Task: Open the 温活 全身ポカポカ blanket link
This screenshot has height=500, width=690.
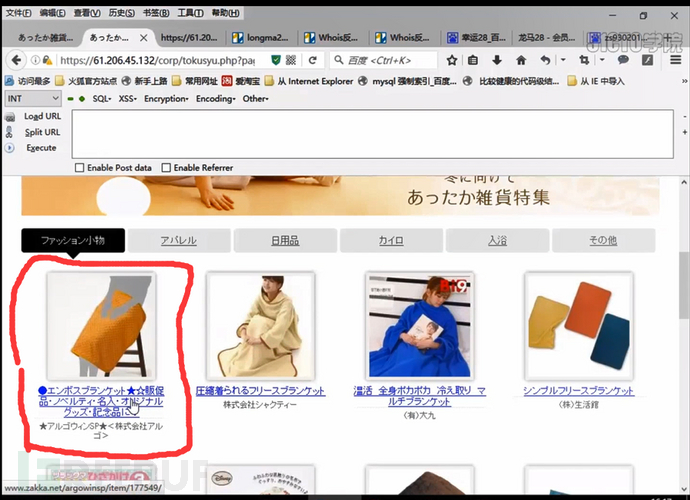Action: pos(419,396)
